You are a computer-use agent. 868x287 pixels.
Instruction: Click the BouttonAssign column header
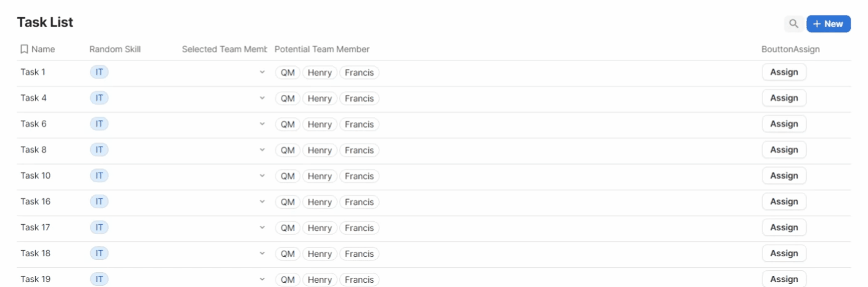click(790, 49)
